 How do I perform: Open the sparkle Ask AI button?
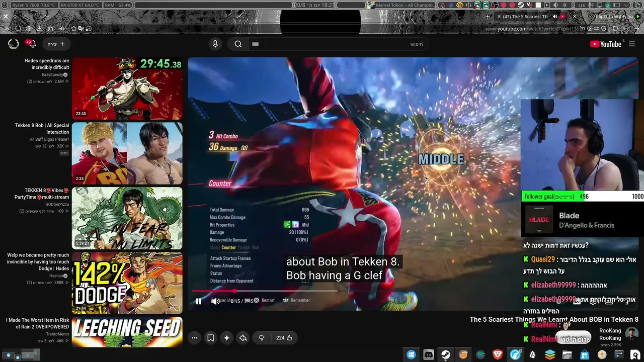pyautogui.click(x=226, y=338)
